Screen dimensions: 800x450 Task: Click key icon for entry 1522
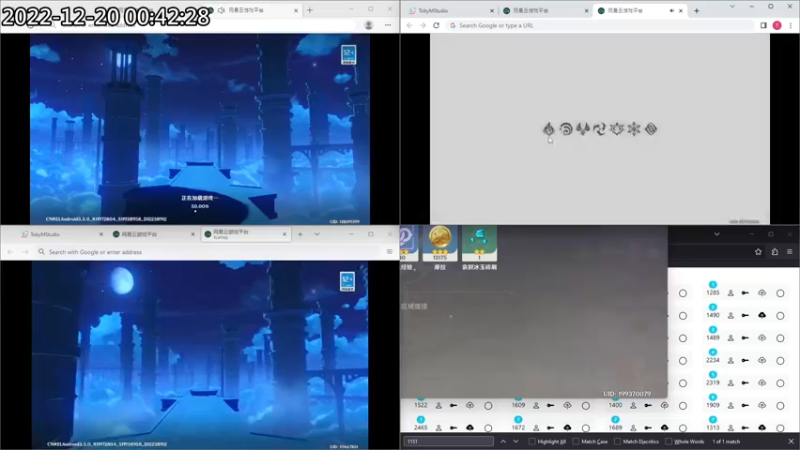453,405
